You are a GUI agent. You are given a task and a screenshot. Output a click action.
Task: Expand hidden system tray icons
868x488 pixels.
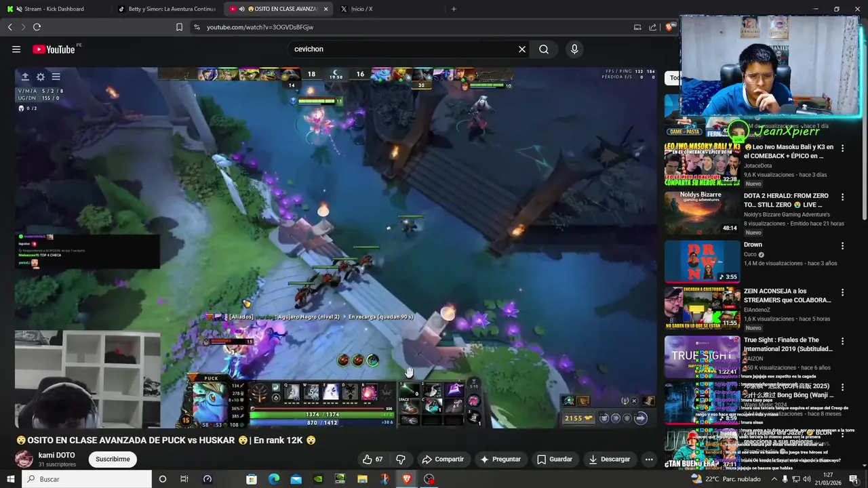point(774,479)
